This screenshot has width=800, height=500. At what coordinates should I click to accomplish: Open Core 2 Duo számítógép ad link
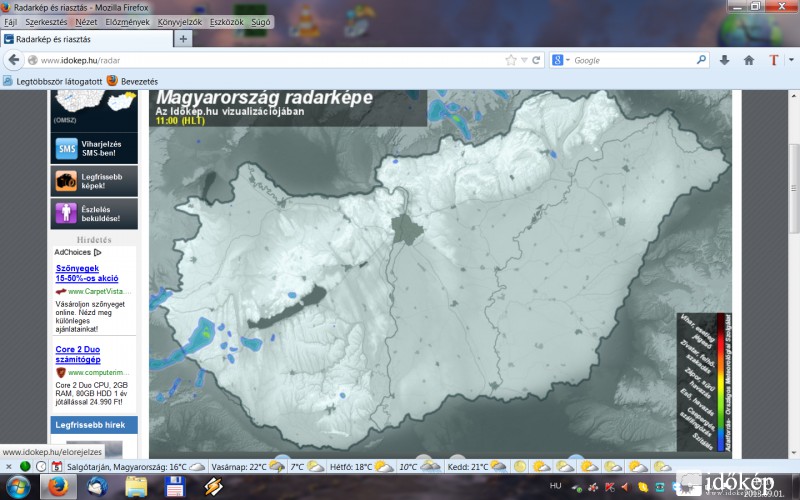tap(78, 354)
